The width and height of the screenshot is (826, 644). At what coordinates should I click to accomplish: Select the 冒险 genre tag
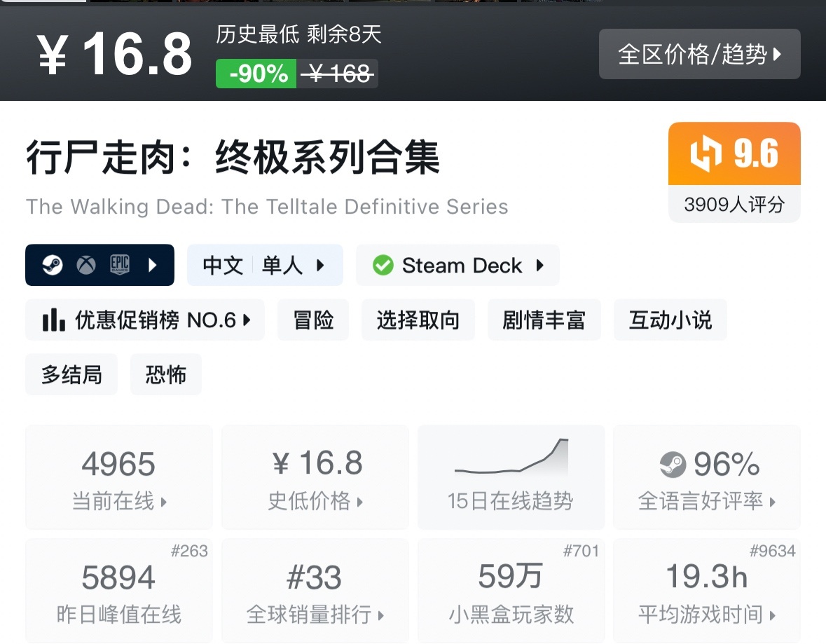312,320
